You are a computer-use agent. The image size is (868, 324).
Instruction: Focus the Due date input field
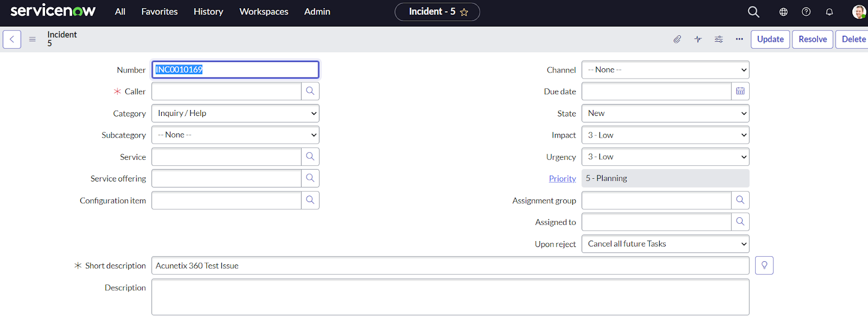(x=656, y=91)
